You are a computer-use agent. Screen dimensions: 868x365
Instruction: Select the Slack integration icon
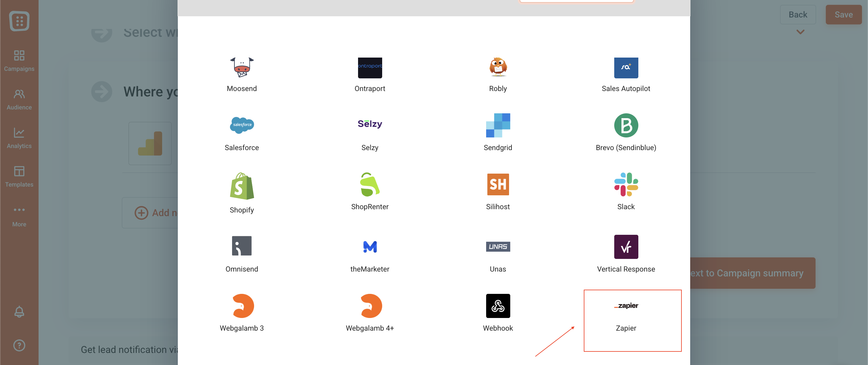(626, 184)
